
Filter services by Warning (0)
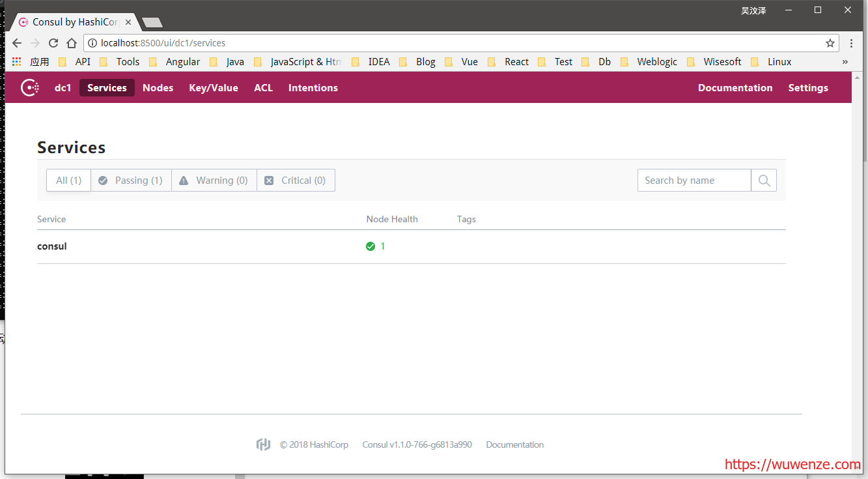(x=214, y=181)
